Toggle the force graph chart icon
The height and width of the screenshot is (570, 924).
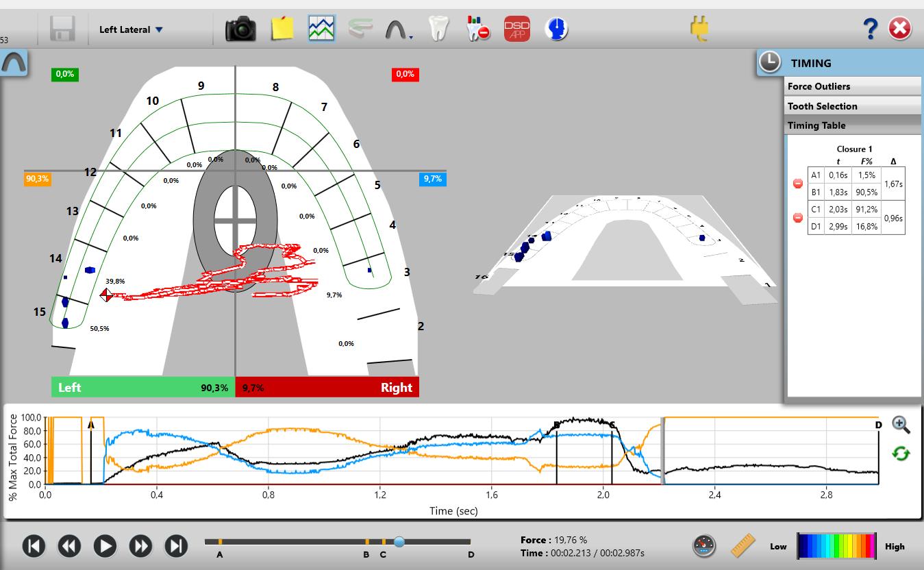321,29
